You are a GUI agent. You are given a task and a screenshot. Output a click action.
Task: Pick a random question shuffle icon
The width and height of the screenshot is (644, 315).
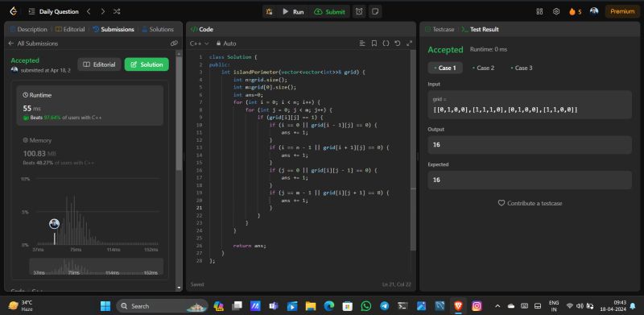click(x=117, y=11)
